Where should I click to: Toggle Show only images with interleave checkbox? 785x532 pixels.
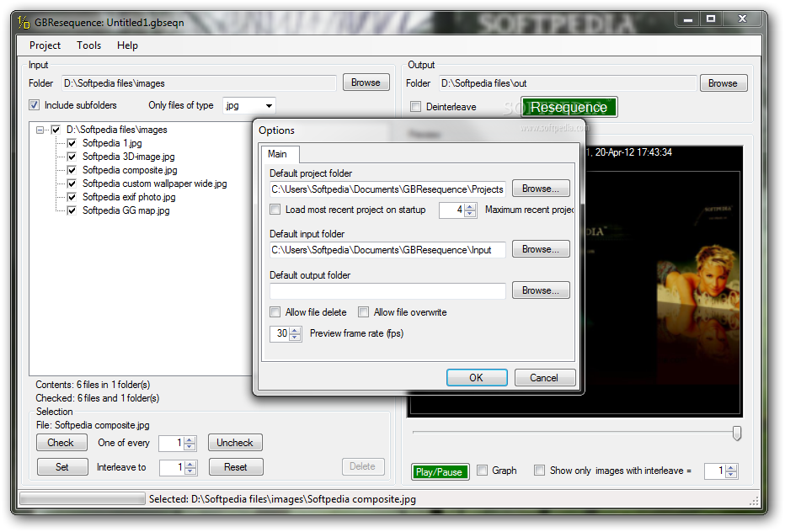[x=539, y=471]
